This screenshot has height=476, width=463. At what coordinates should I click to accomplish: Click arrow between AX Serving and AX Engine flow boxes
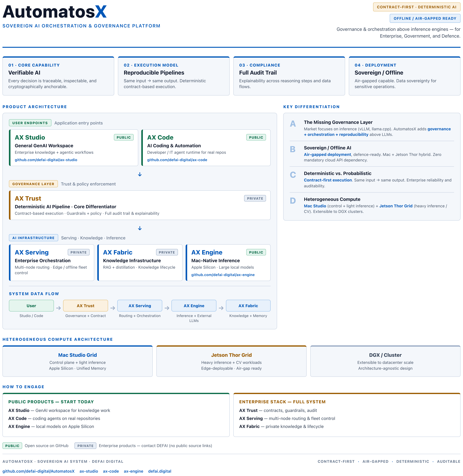167,308
